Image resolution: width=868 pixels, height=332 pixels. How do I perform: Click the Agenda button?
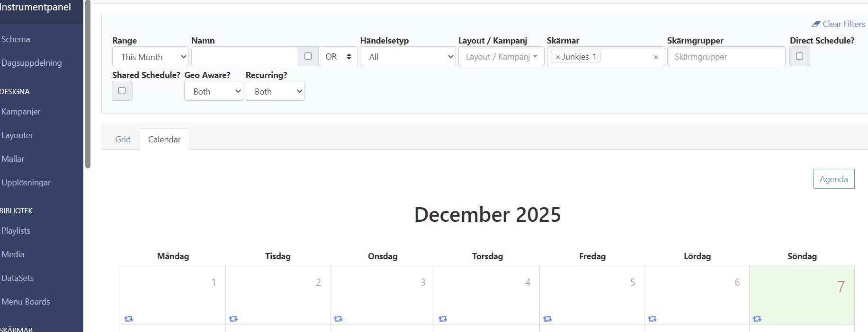click(x=833, y=179)
